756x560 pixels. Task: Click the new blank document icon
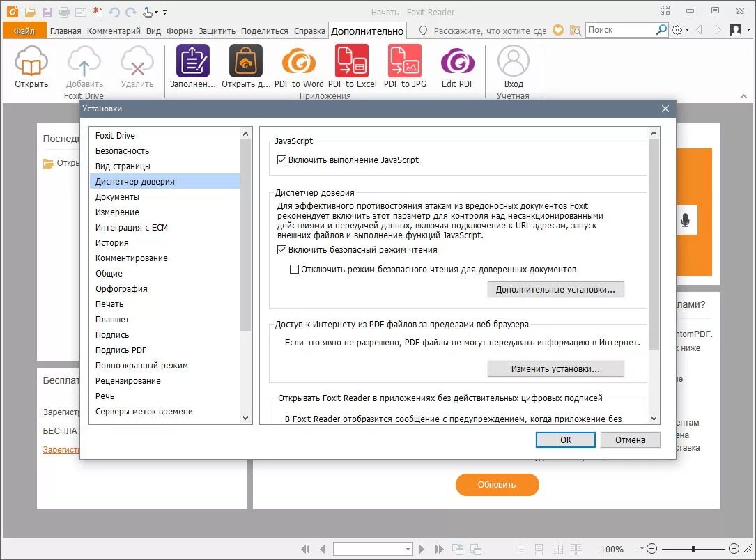coord(98,12)
